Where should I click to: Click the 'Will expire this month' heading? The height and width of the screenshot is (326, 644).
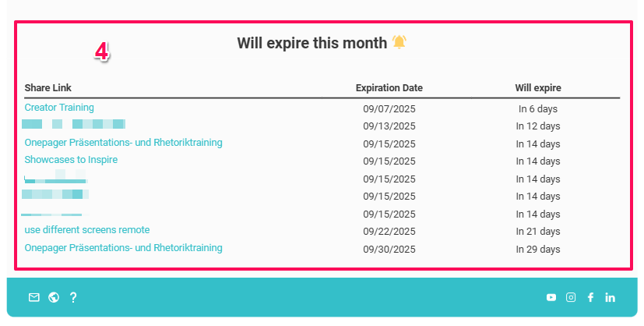click(311, 43)
